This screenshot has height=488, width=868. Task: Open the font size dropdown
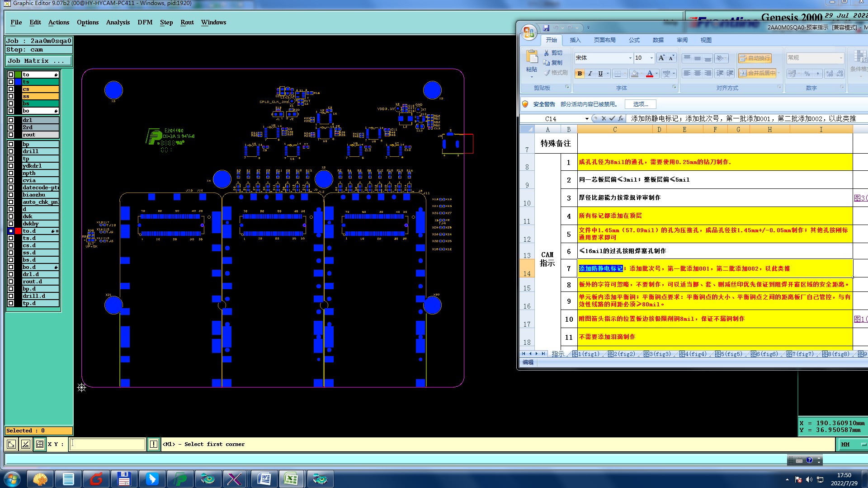651,58
